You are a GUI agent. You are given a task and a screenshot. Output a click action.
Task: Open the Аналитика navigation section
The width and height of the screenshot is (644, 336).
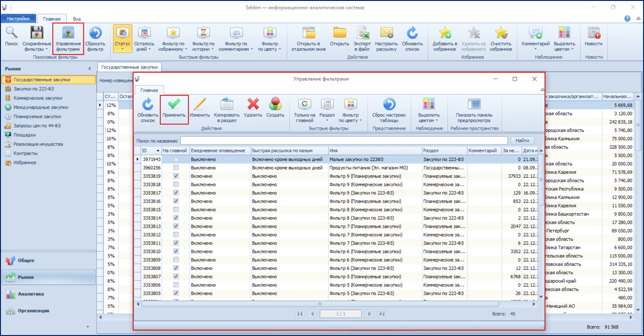click(x=48, y=294)
